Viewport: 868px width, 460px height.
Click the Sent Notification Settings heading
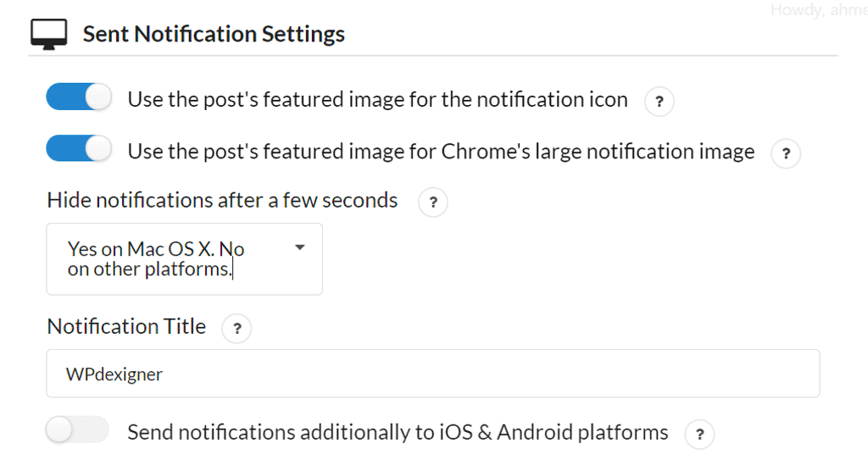pyautogui.click(x=214, y=35)
